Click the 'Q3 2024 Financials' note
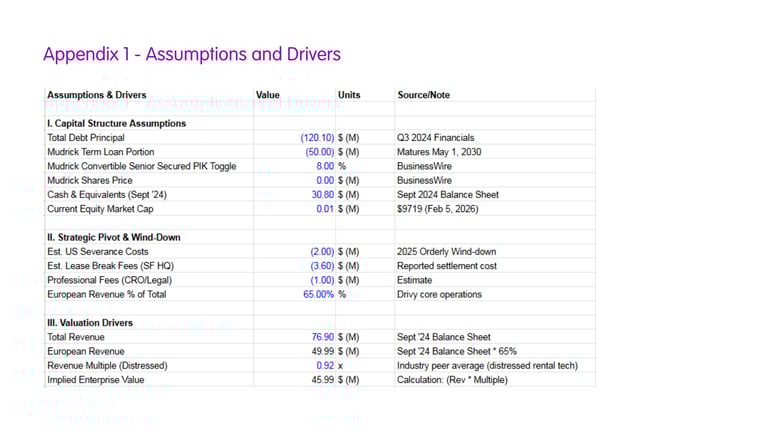Viewport: 768px width, 432px height. tap(435, 138)
